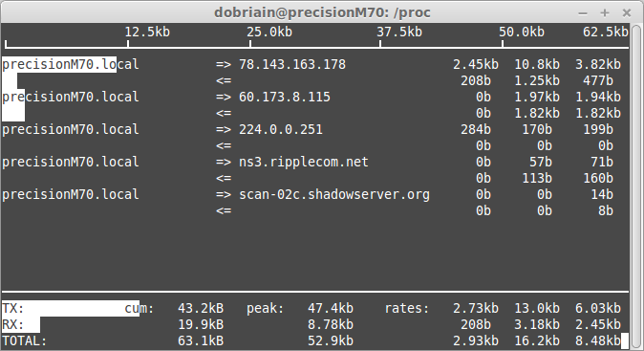Click the 50.0kb scale label
This screenshot has width=644, height=351.
coord(522,33)
